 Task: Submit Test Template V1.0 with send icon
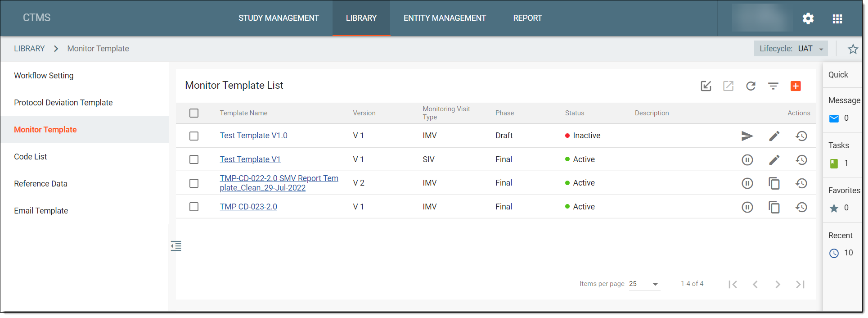click(x=747, y=136)
